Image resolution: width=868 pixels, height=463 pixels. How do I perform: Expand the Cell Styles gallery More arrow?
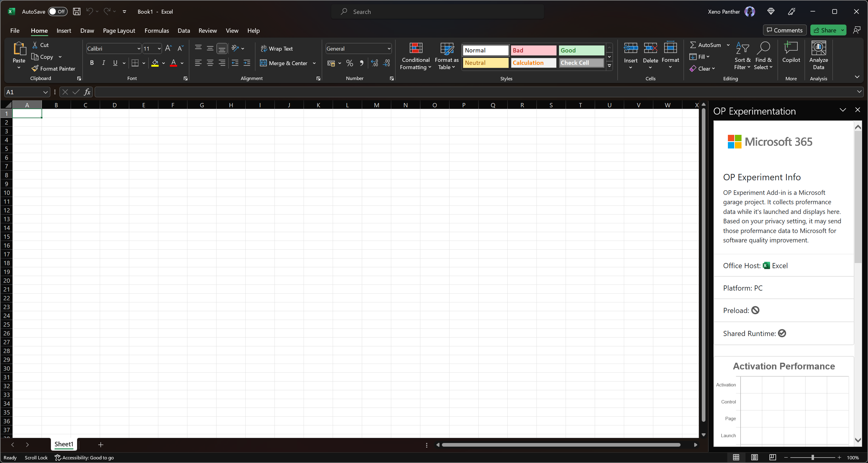point(609,66)
